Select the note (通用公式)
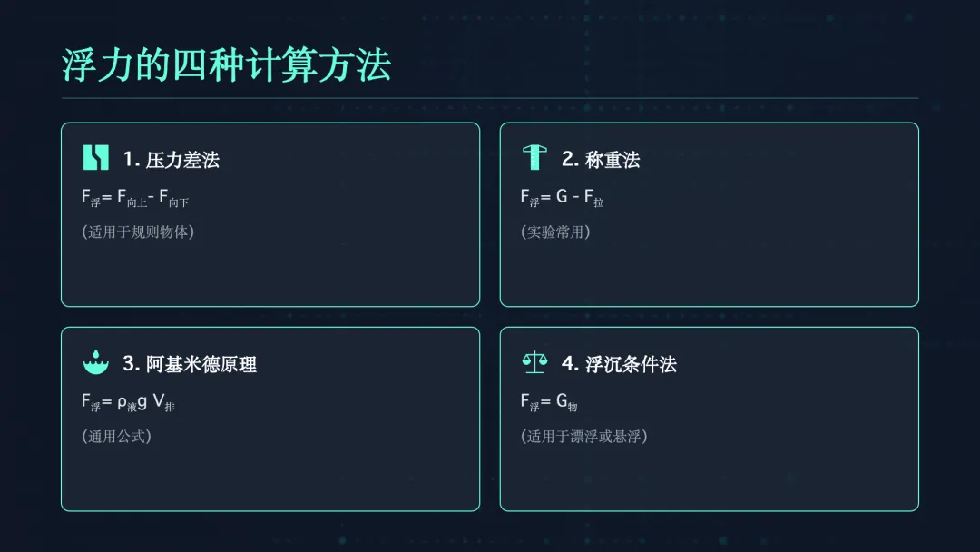The width and height of the screenshot is (980, 552). 116,436
